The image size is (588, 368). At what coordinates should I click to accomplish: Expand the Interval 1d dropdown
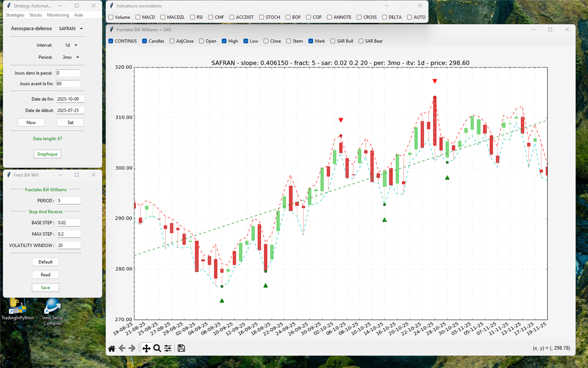pyautogui.click(x=71, y=45)
